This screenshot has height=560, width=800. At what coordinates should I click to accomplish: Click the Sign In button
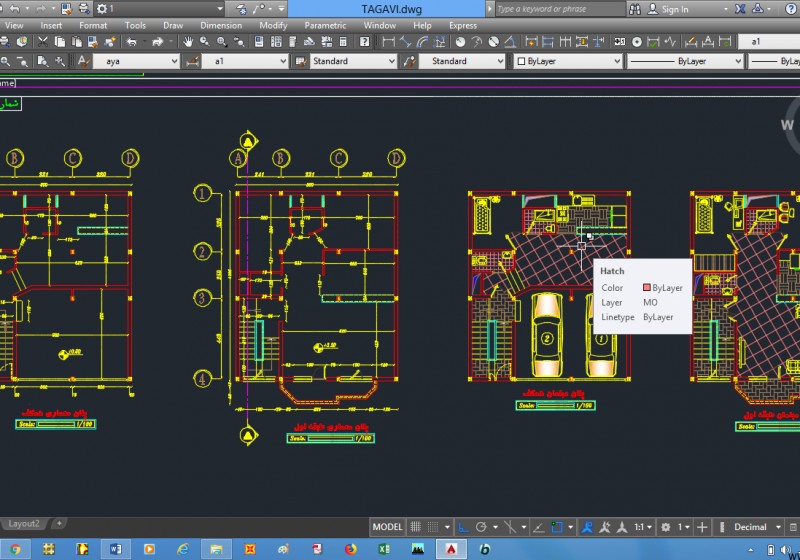point(674,9)
